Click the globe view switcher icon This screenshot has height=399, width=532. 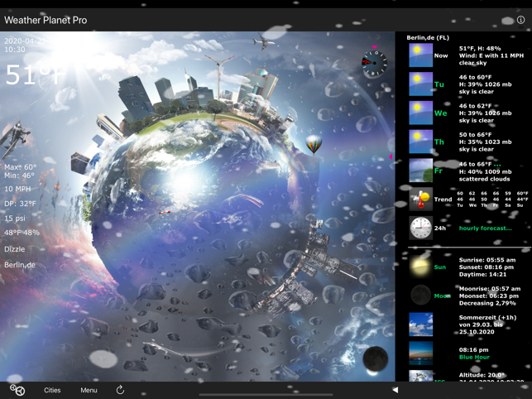[x=17, y=390]
